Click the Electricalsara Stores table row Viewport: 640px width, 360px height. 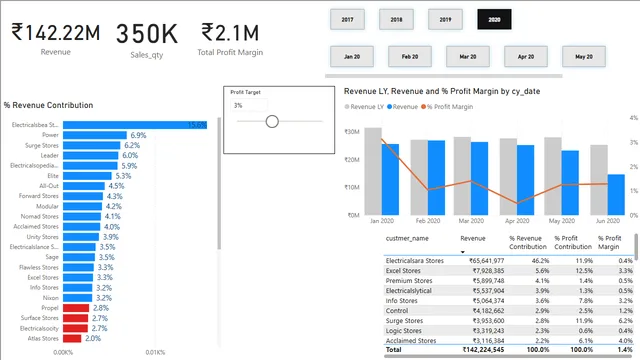[x=509, y=260]
